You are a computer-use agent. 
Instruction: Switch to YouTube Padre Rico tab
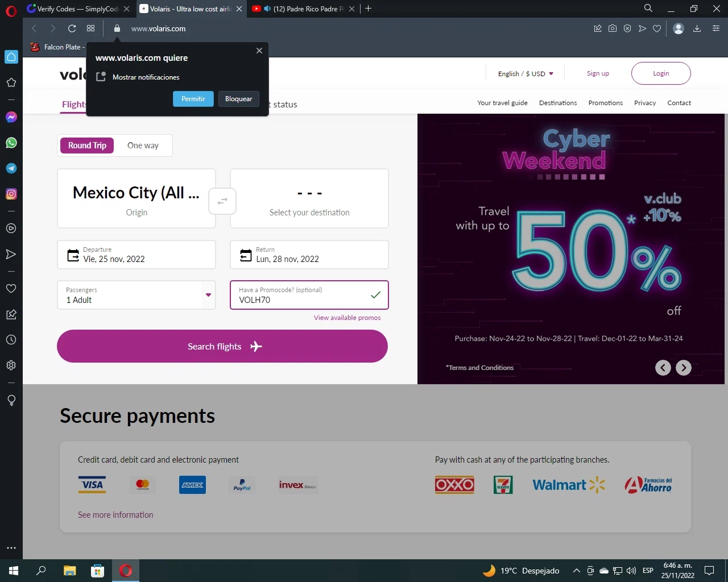click(x=304, y=9)
